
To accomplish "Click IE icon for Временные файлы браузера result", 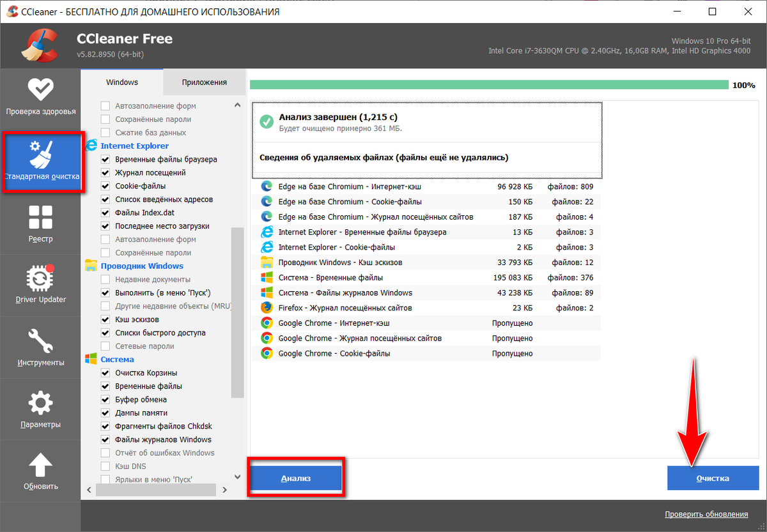I will 267,232.
